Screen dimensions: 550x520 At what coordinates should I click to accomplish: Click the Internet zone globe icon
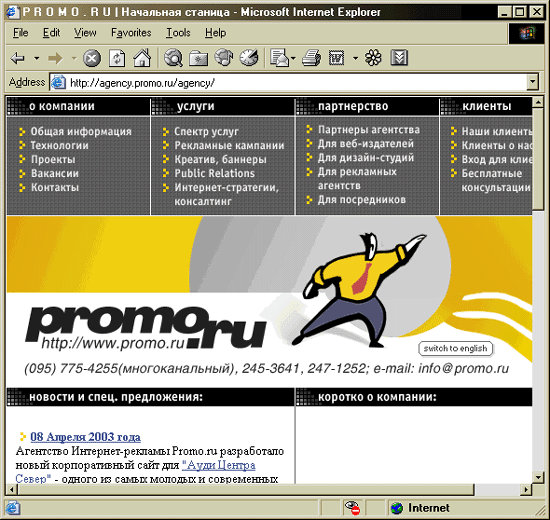(397, 508)
